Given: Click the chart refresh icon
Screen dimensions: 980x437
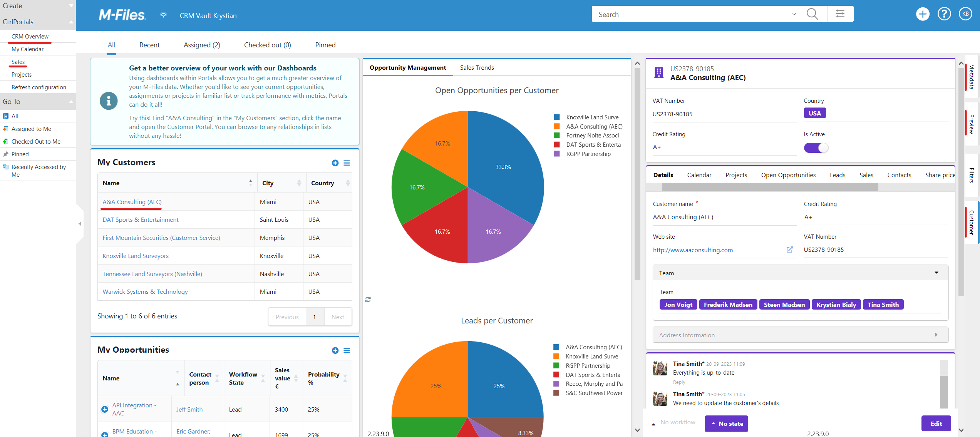Looking at the screenshot, I should click(x=368, y=300).
